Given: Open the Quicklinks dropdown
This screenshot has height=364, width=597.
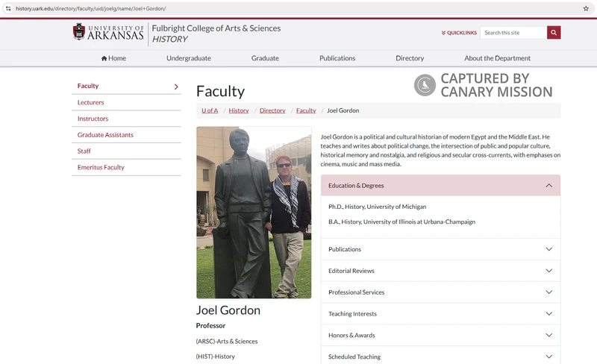Looking at the screenshot, I should pyautogui.click(x=459, y=33).
